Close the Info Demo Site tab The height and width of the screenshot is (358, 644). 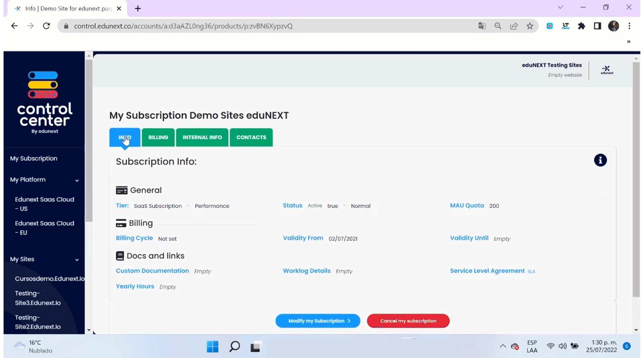pos(119,8)
